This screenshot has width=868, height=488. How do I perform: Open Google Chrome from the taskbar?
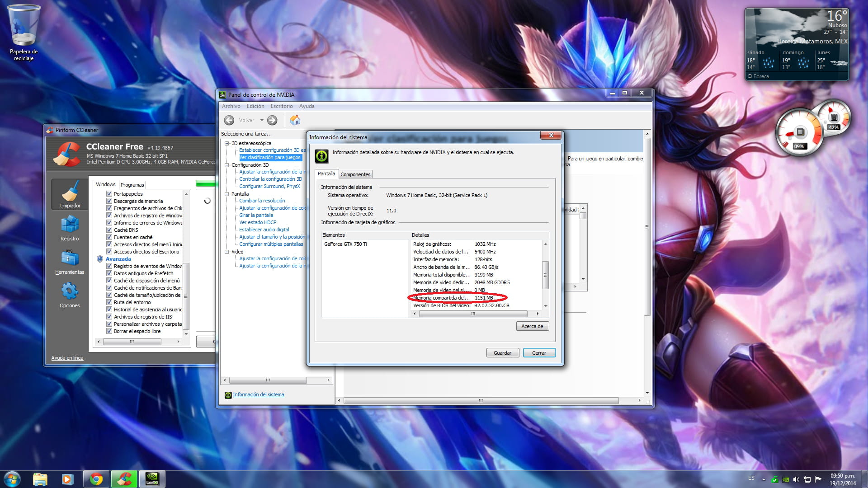pos(96,479)
